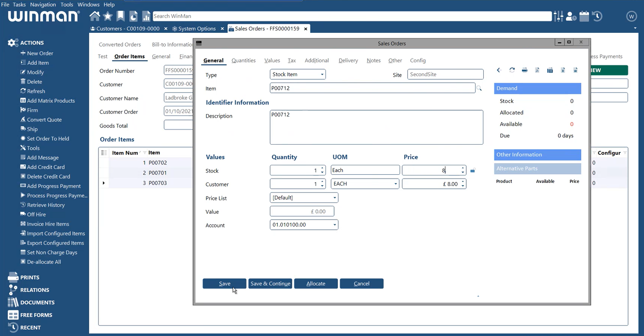Open the File menu
The width and height of the screenshot is (644, 336).
coord(5,4)
